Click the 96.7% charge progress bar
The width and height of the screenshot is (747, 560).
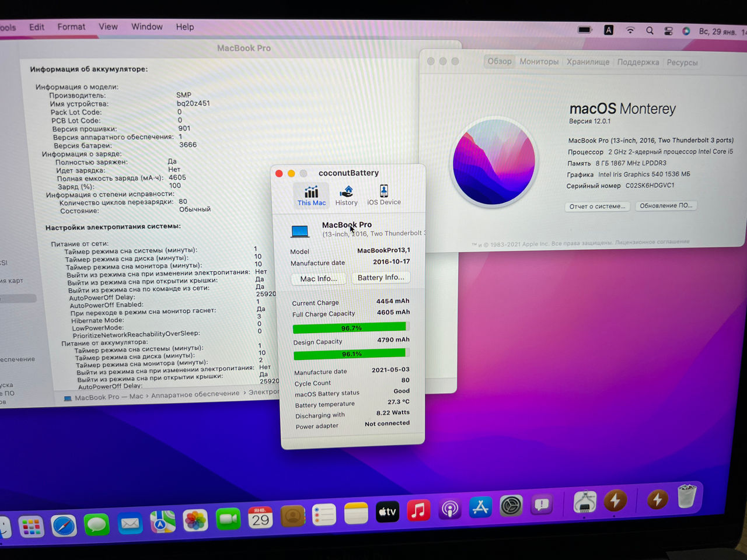351,328
